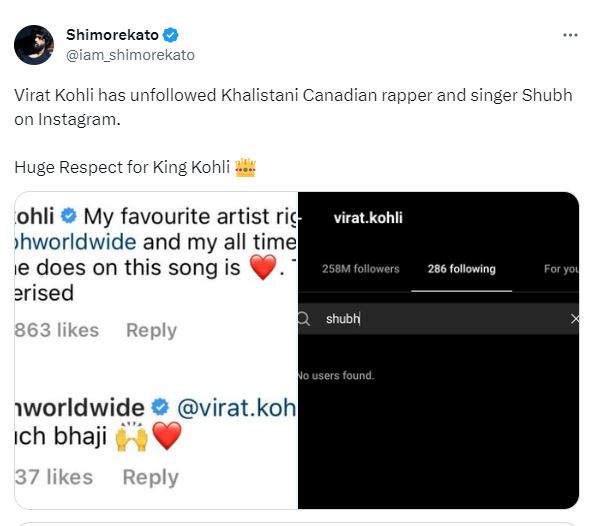
Task: Click the search magnifier icon beside shubh
Action: coord(304,319)
